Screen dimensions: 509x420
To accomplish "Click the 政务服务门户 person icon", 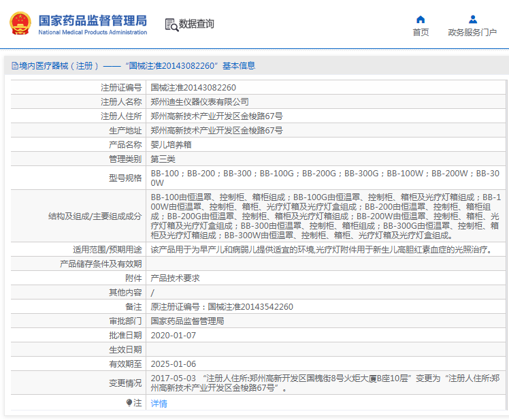I will tap(472, 19).
